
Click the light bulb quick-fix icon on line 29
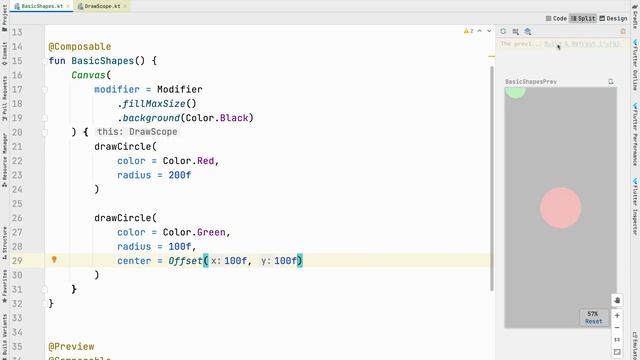[x=54, y=260]
